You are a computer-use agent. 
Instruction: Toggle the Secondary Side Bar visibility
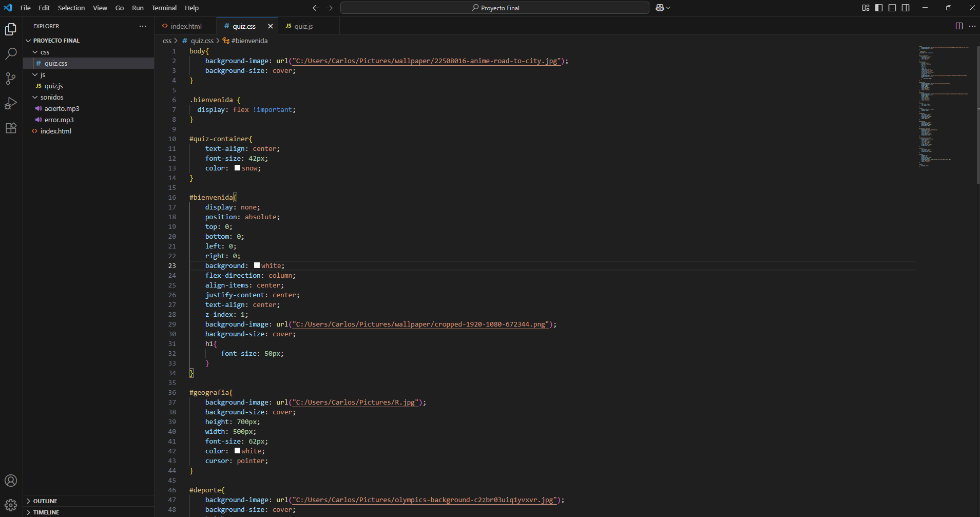(906, 8)
